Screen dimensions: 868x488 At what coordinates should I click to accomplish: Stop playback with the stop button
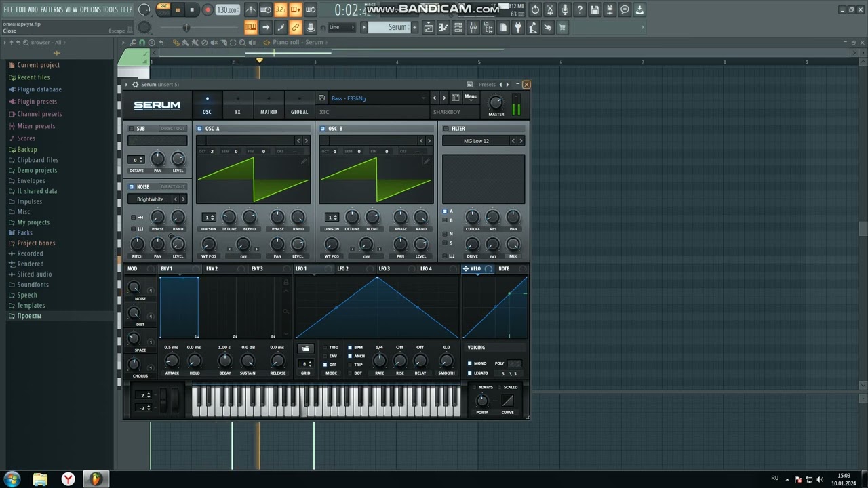coord(192,10)
